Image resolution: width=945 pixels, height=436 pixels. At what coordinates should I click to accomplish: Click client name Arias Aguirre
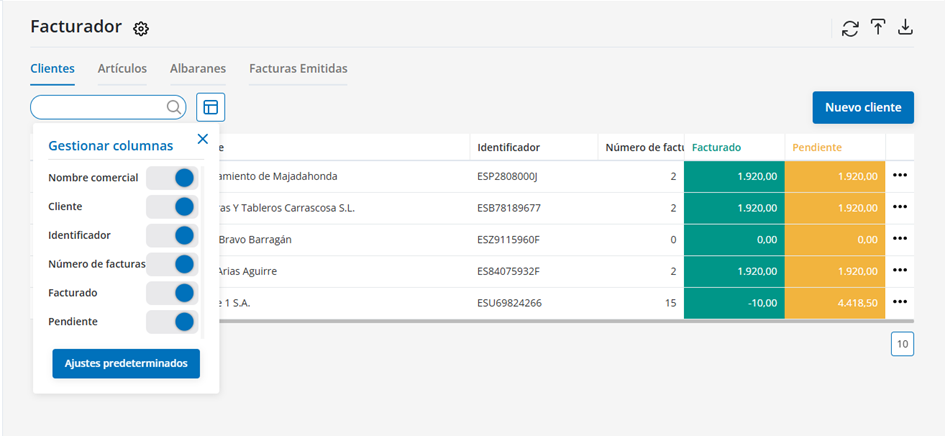[247, 271]
